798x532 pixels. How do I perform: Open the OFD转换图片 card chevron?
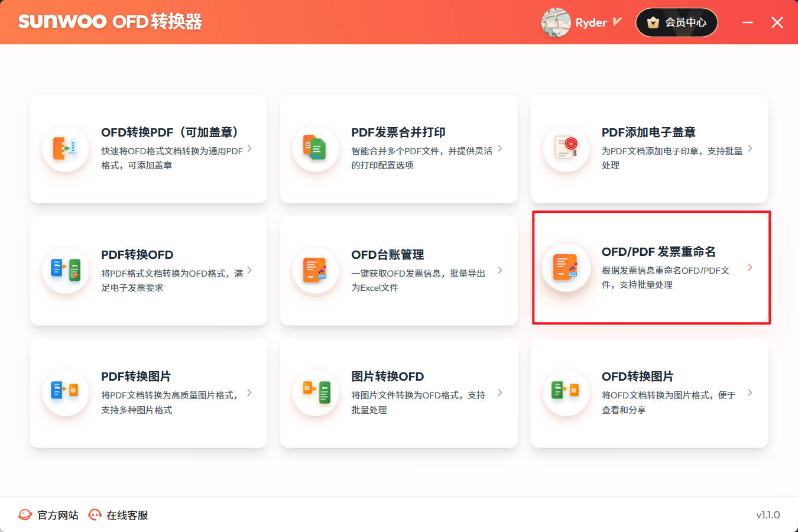[x=750, y=392]
